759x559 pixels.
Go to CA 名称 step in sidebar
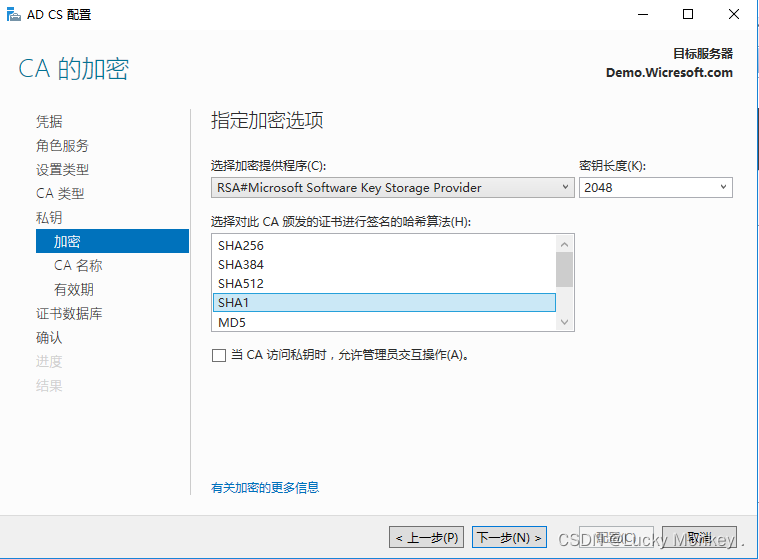tap(78, 265)
